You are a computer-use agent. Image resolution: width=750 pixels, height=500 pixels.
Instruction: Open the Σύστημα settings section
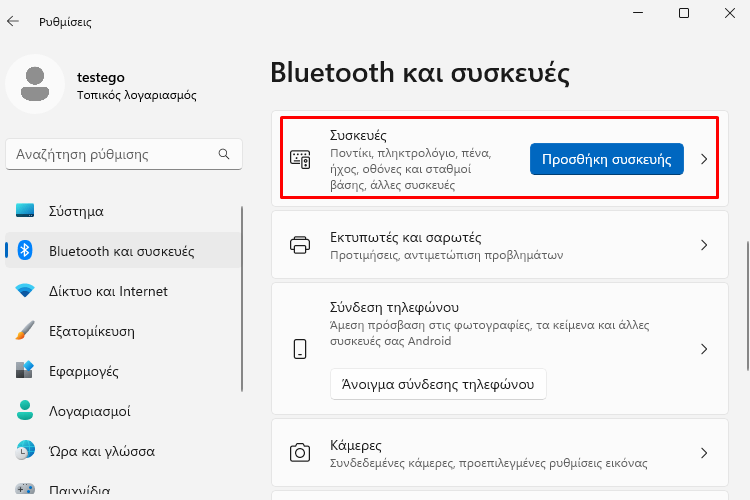tap(123, 211)
